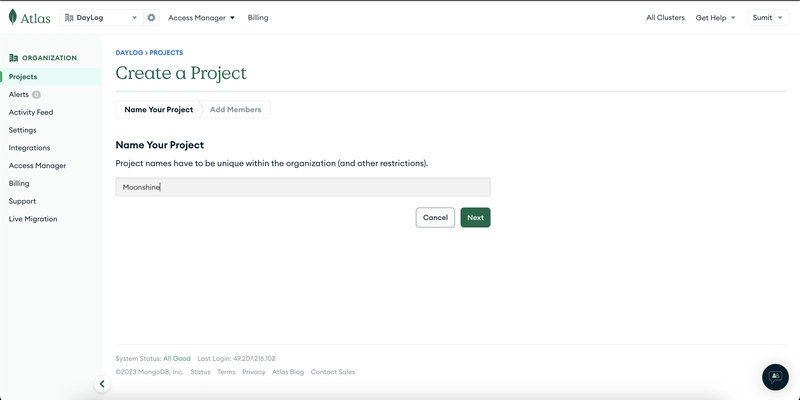Open organization settings gear icon
800x400 pixels.
[151, 17]
